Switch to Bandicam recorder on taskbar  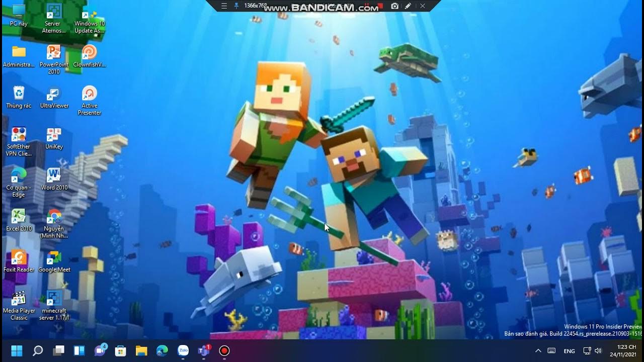click(x=224, y=350)
